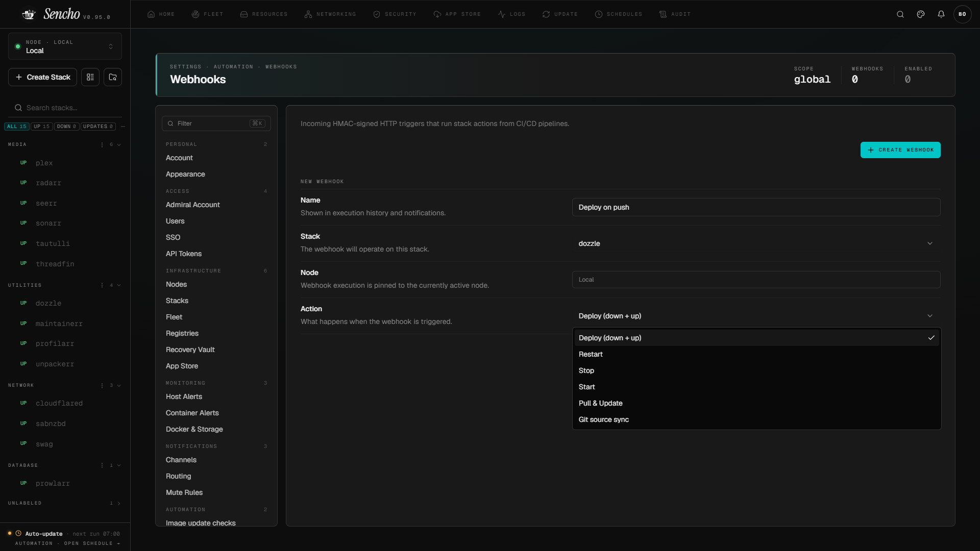Open options dots for Network group
The image size is (980, 551).
point(102,385)
